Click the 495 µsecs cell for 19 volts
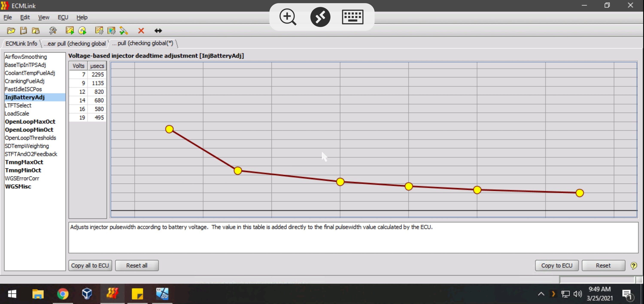644x304 pixels. 97,117
